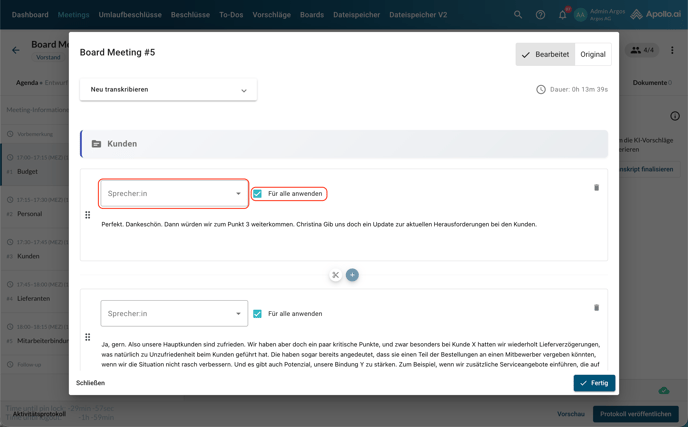The width and height of the screenshot is (688, 427).
Task: Delete the first transcript segment via trash icon
Action: [596, 187]
